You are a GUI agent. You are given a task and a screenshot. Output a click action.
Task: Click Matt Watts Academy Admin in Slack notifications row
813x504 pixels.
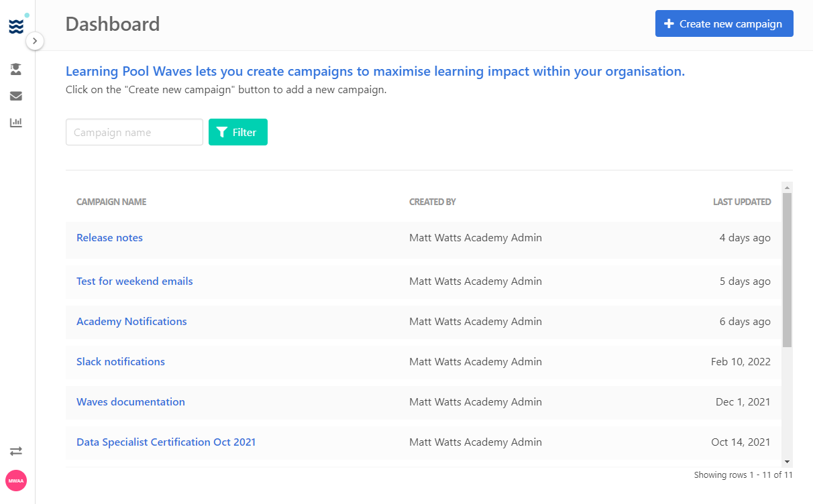pyautogui.click(x=476, y=361)
